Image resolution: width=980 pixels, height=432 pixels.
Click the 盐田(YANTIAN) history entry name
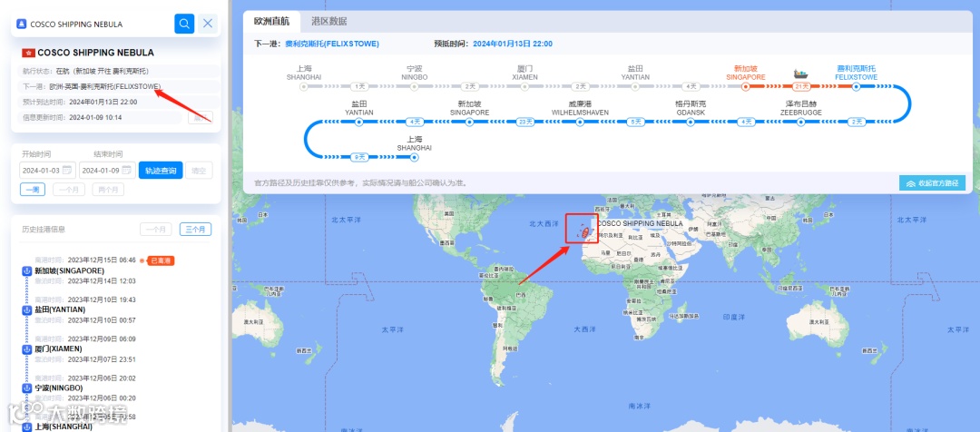(60, 309)
